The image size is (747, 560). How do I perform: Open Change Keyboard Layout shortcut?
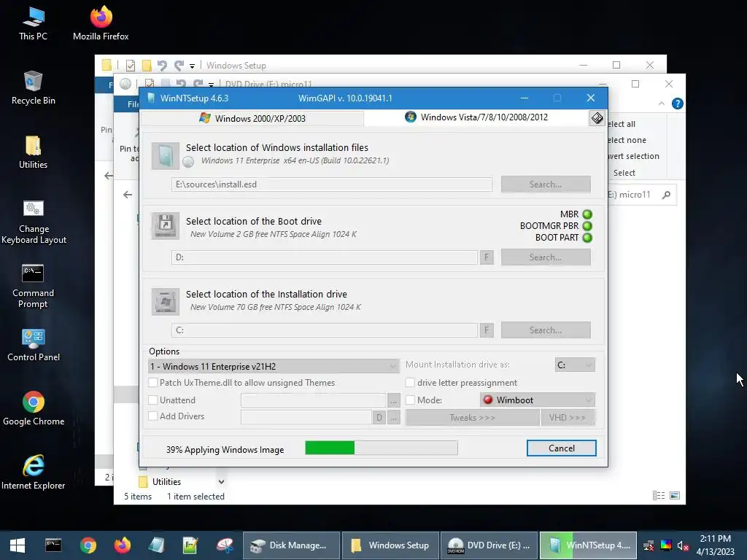point(34,222)
